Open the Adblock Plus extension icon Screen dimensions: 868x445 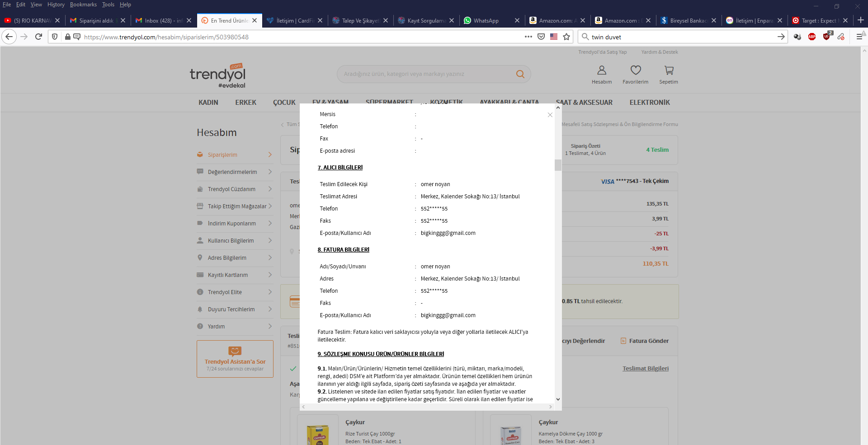point(811,37)
